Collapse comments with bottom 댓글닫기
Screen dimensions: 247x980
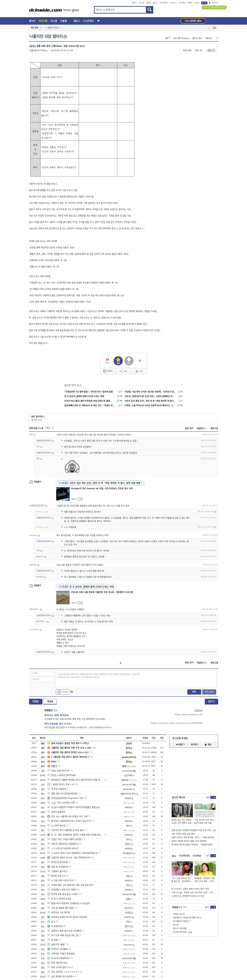point(202,662)
